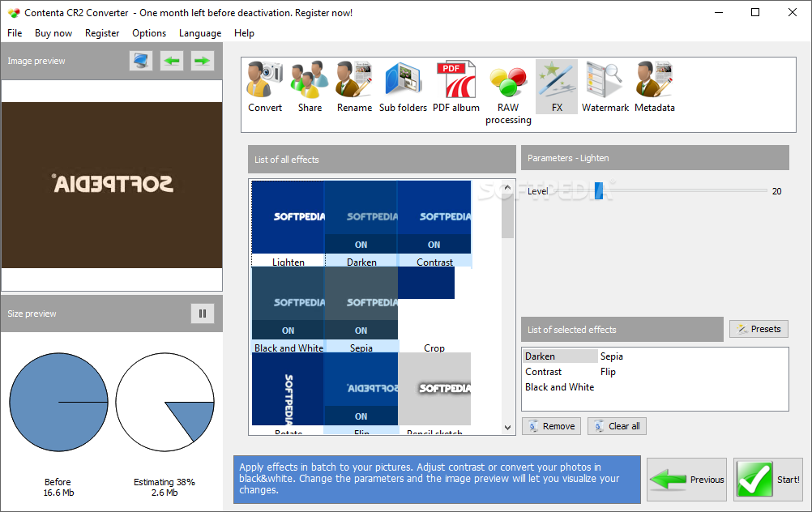Open the Metadata editor icon
This screenshot has width=812, height=512.
click(x=655, y=87)
